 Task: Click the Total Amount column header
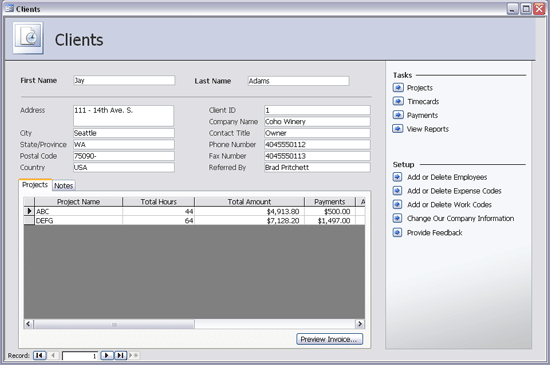[249, 202]
